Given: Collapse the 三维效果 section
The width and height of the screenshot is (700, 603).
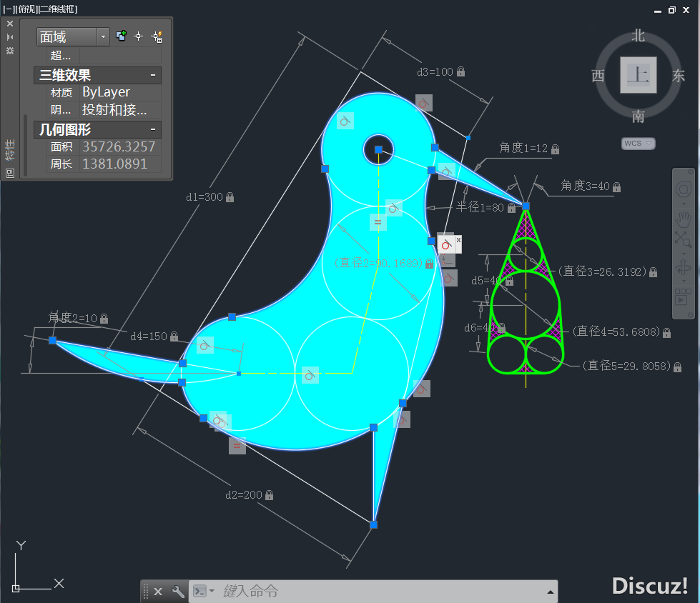Looking at the screenshot, I should [x=153, y=76].
